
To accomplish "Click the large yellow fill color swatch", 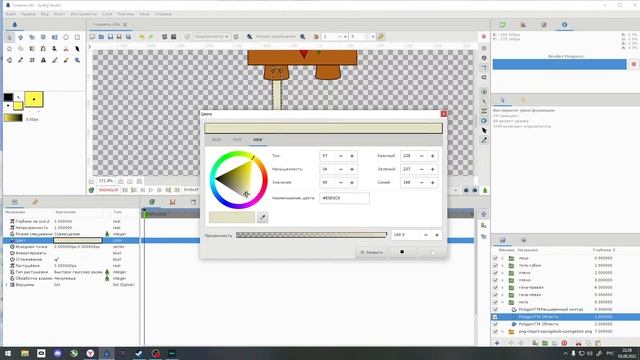I will click(x=34, y=99).
